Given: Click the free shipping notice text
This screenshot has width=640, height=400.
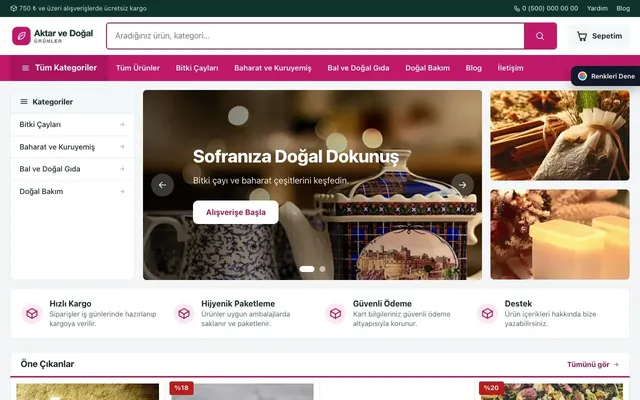Looking at the screenshot, I should click(x=83, y=8).
